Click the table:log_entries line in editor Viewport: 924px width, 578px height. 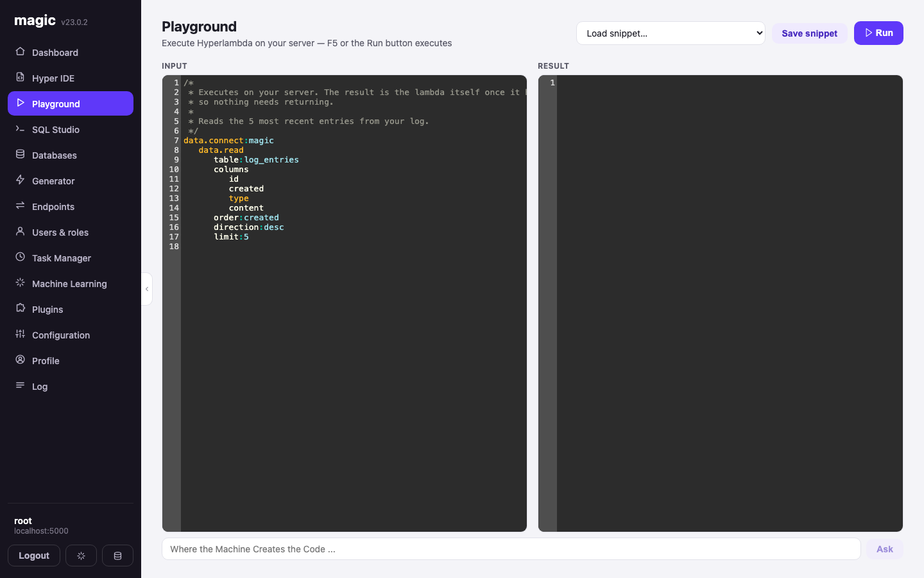point(256,160)
